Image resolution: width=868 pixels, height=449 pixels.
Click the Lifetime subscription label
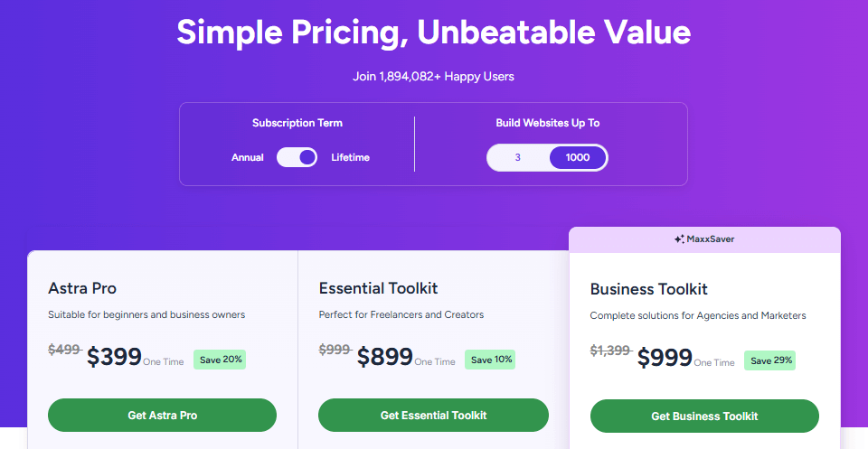tap(350, 157)
